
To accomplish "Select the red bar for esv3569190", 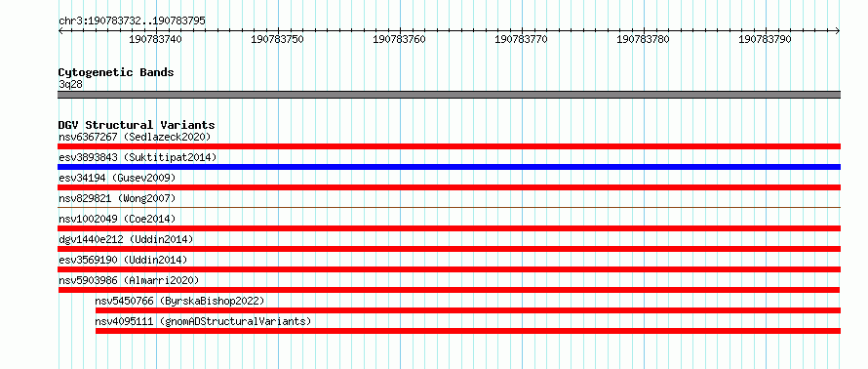I will (x=449, y=269).
